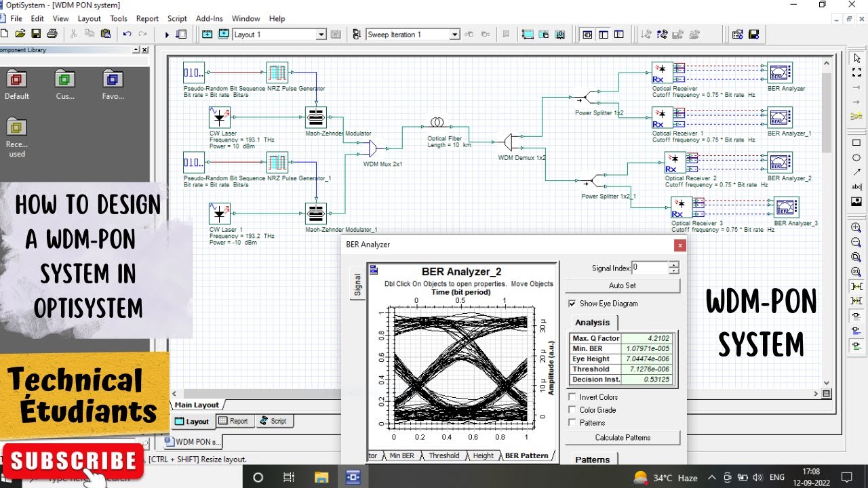This screenshot has width=868, height=488.
Task: Click the Signal Index input field
Action: coord(650,268)
